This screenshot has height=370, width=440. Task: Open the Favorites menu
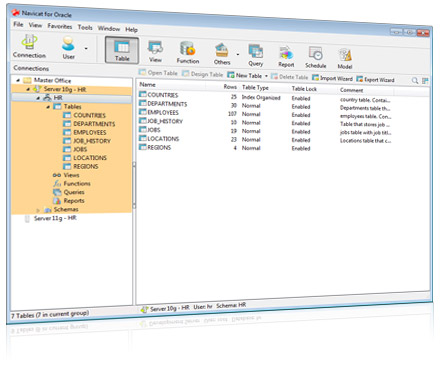click(x=60, y=26)
